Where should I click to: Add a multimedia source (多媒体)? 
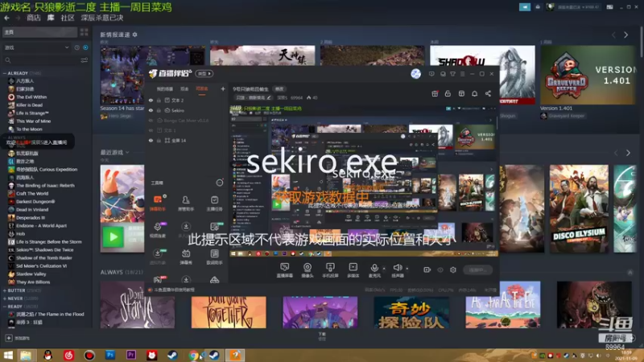point(353,270)
